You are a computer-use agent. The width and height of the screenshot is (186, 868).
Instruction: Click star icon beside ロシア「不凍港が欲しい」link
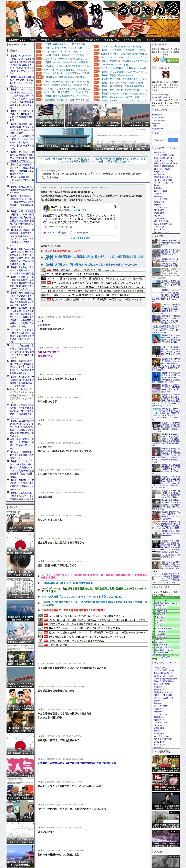42,251
